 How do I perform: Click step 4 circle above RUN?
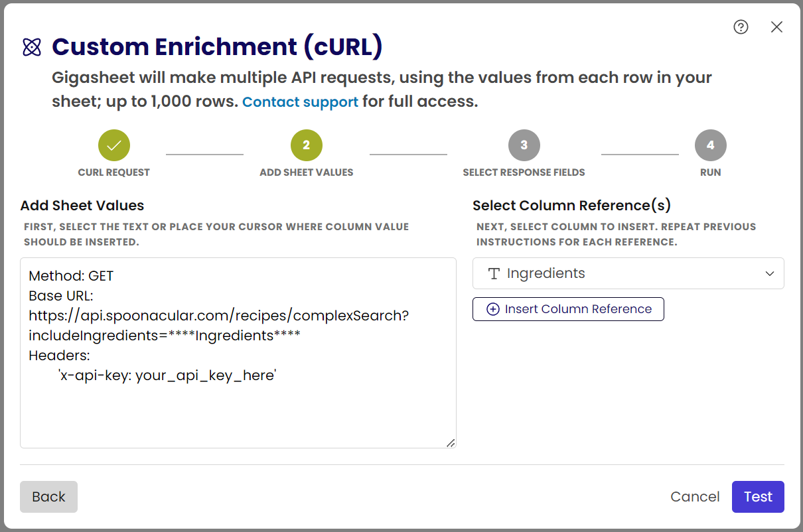point(710,145)
